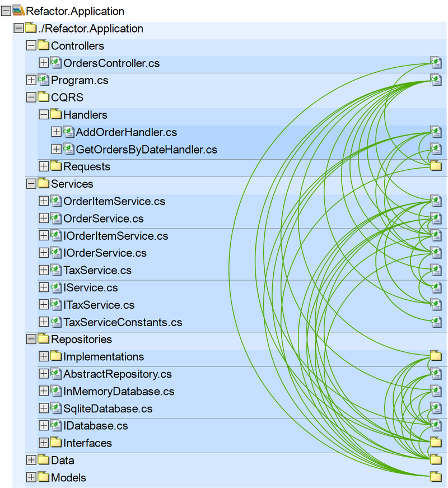Image resolution: width=448 pixels, height=488 pixels.
Task: Click the ./Refactor.Application folder icon
Action: click(31, 27)
